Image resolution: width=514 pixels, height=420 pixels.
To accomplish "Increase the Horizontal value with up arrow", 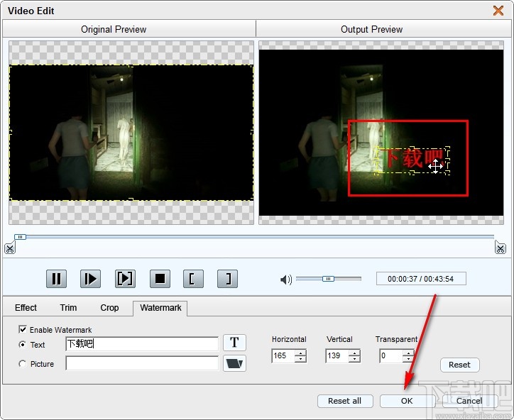I will tap(300, 353).
